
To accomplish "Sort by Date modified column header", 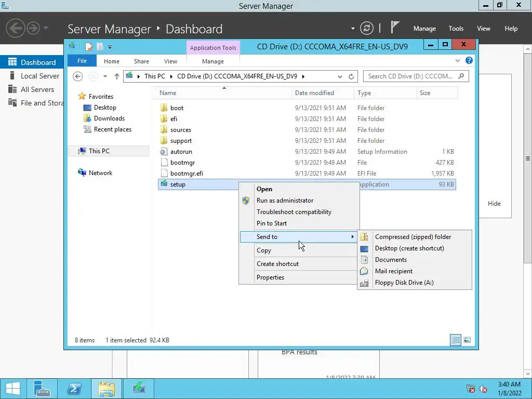I will pos(314,93).
